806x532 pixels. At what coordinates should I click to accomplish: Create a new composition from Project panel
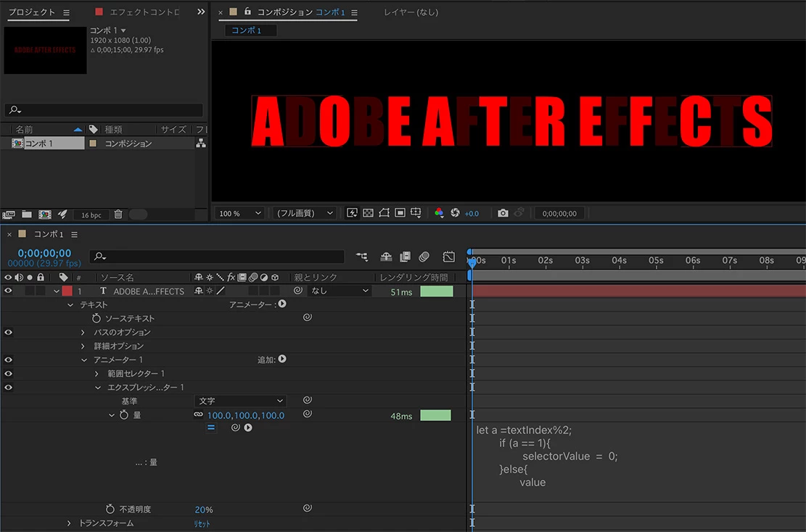pyautogui.click(x=45, y=215)
